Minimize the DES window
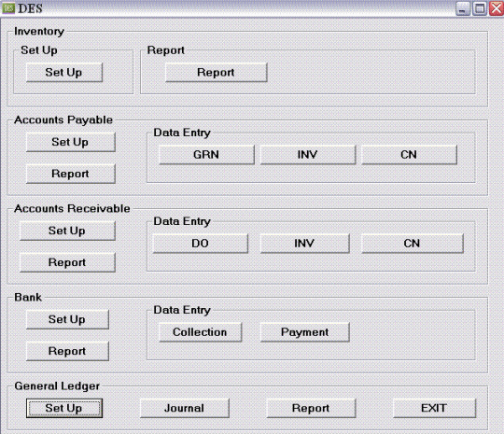The image size is (504, 434). point(463,8)
